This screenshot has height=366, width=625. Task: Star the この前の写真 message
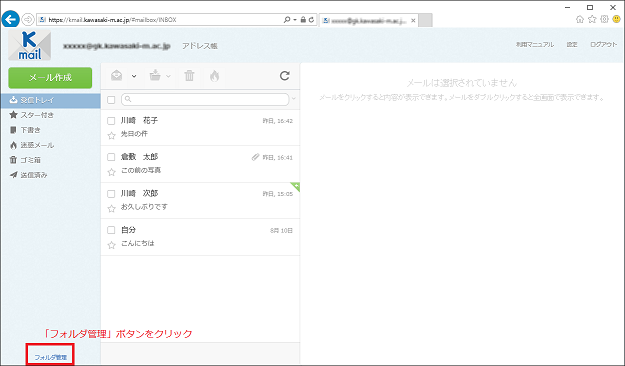point(112,172)
